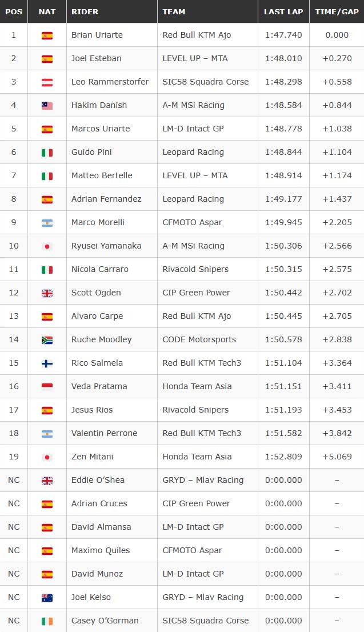Click rider name Guido Pini
Viewport: 364px width, 632px height.
coord(91,152)
